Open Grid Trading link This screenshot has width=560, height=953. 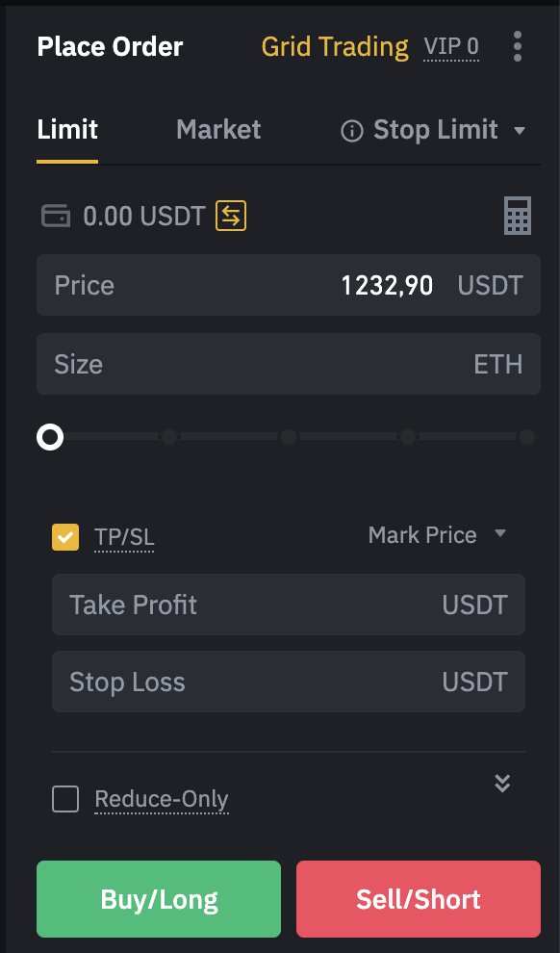click(x=335, y=47)
